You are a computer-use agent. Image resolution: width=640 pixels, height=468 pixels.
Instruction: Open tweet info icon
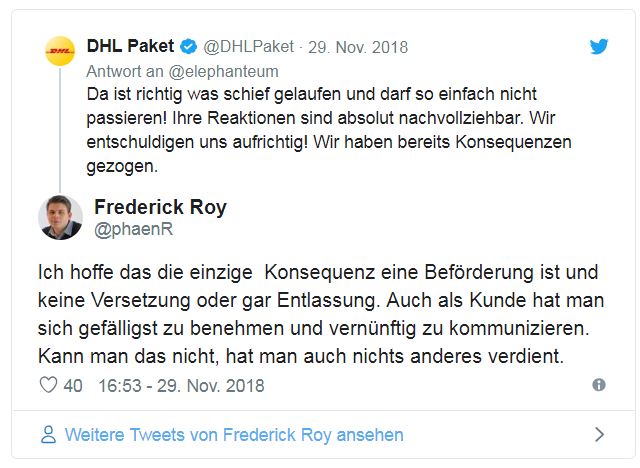(598, 385)
